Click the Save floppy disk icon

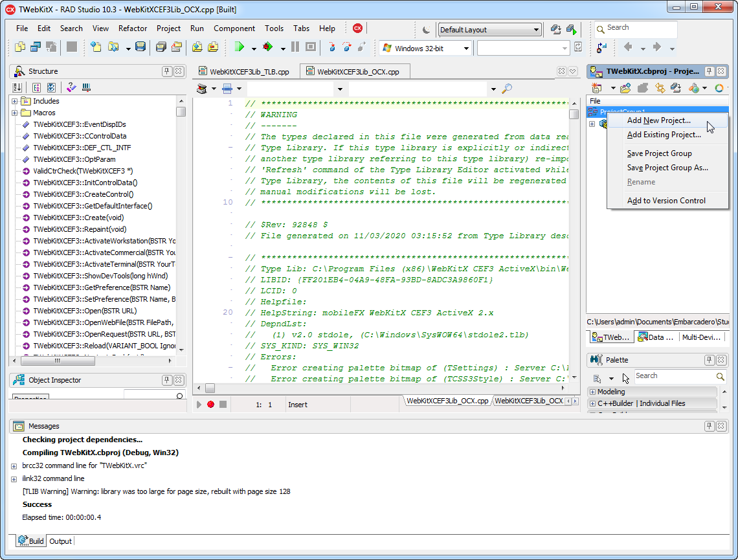140,47
